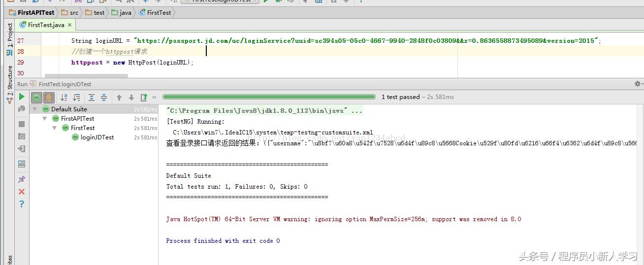Expand all test nodes icon
The image size is (644, 265).
pos(92,98)
